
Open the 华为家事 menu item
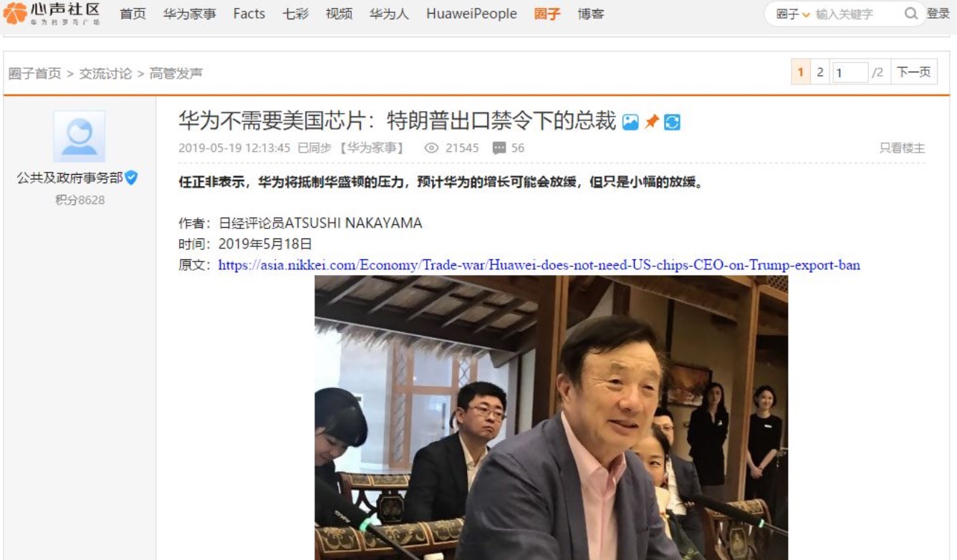pyautogui.click(x=190, y=14)
